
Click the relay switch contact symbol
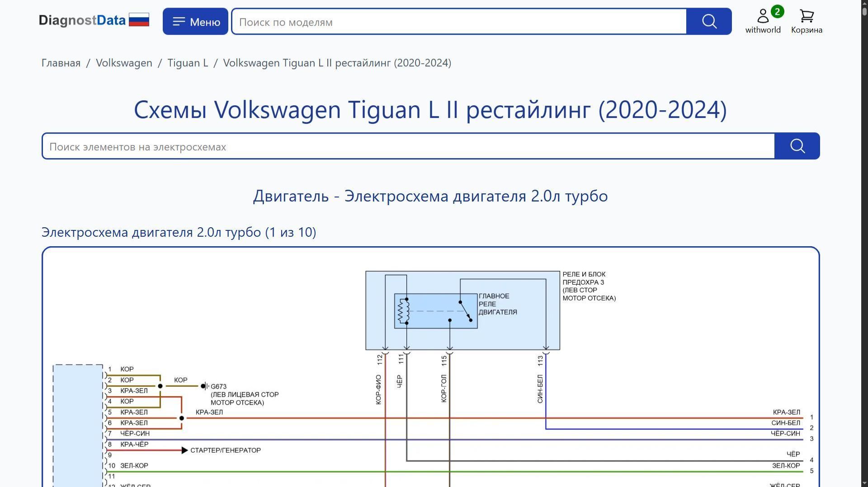pyautogui.click(x=465, y=311)
